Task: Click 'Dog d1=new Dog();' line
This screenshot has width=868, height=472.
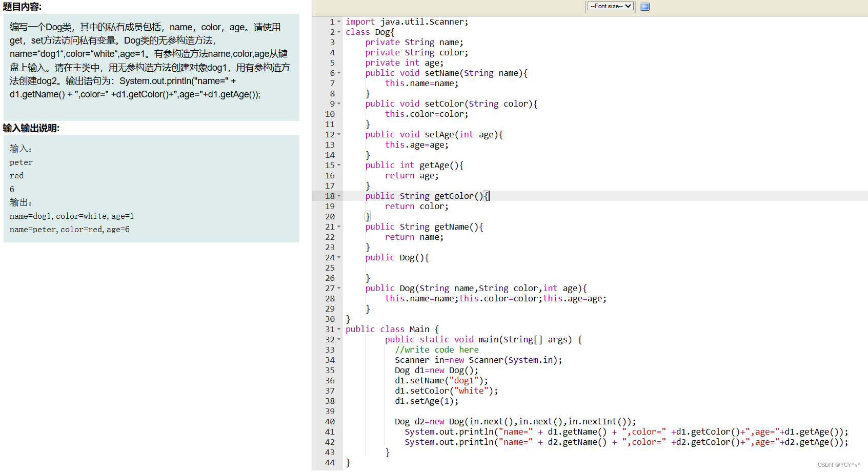Action: (x=436, y=370)
